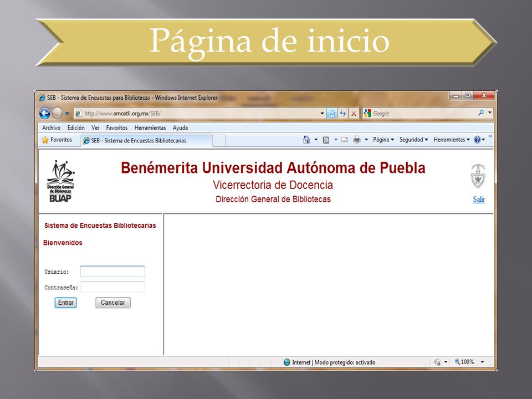Restore down the Internet Explorer window
Viewport: 532px width, 399px height.
[468, 96]
